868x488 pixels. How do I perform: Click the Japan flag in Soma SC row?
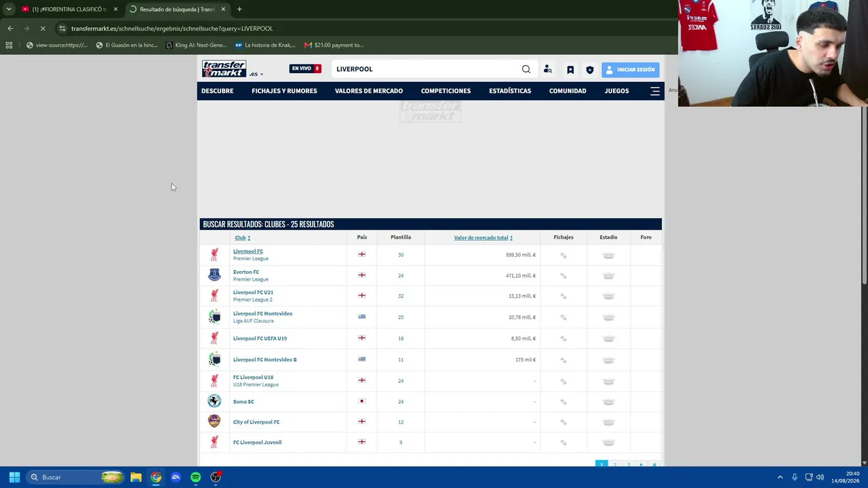362,401
